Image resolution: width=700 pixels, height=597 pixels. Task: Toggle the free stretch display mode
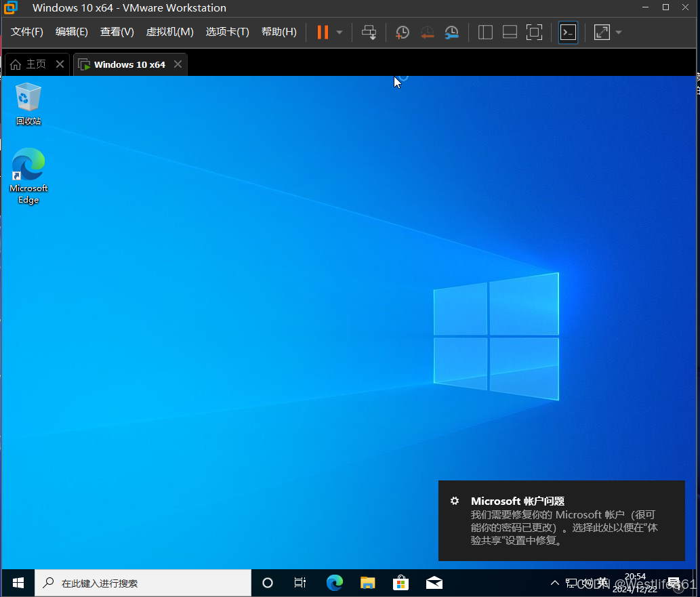pos(601,32)
